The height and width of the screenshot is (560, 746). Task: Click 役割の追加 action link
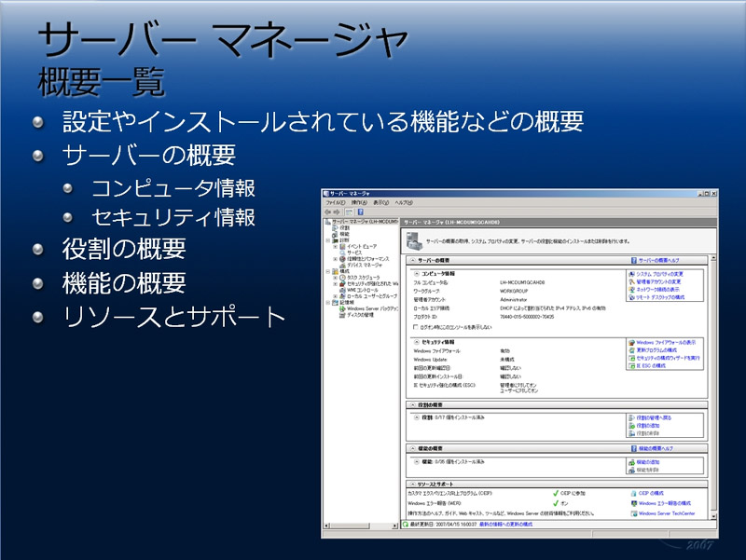(x=648, y=426)
